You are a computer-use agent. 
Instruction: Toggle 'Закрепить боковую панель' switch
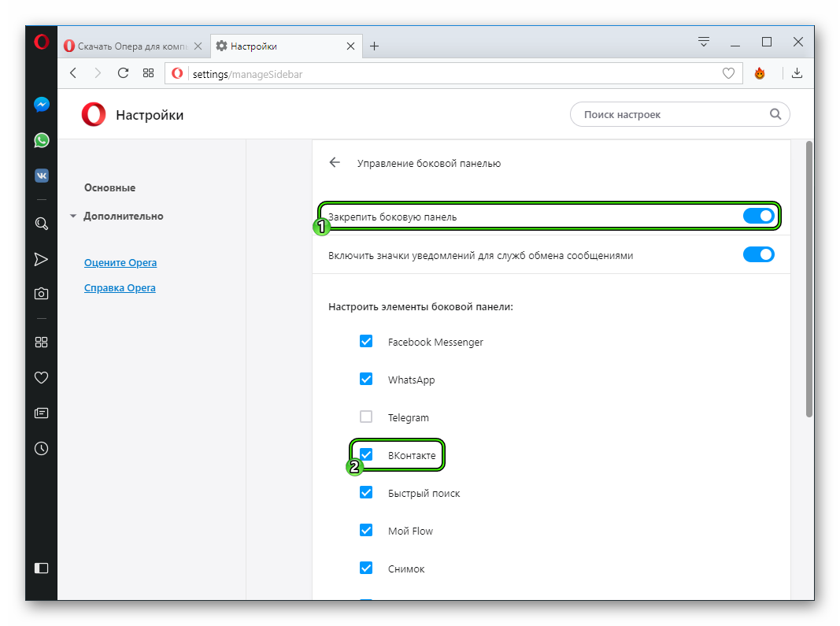pos(759,216)
